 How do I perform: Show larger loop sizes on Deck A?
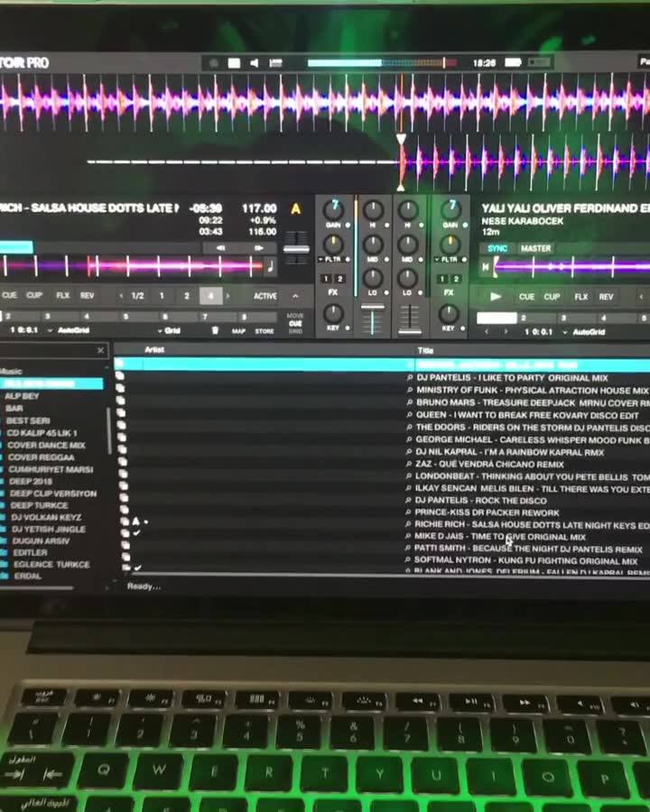click(x=228, y=296)
